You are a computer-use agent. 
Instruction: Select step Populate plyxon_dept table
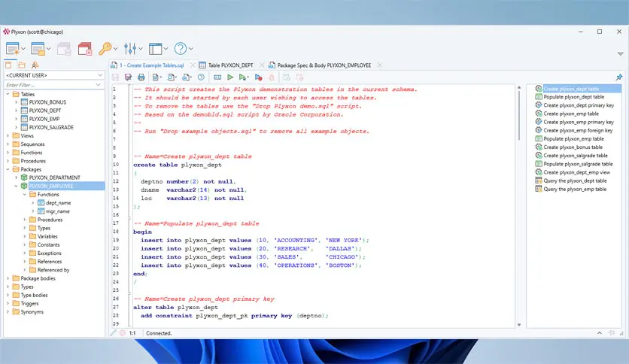(x=573, y=97)
